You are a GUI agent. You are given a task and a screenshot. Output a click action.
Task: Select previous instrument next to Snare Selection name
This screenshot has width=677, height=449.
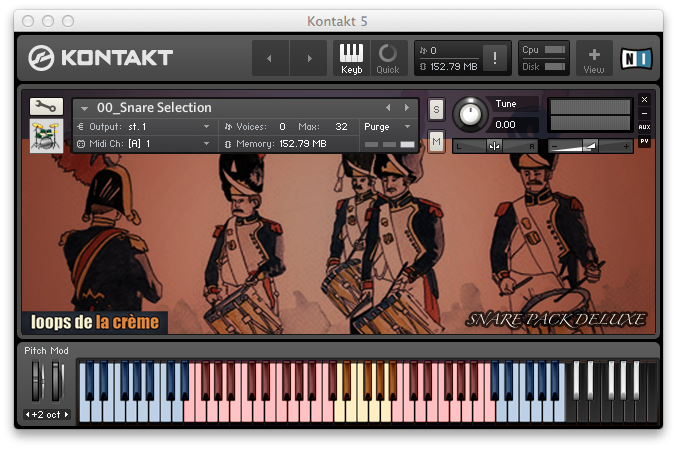pos(388,108)
